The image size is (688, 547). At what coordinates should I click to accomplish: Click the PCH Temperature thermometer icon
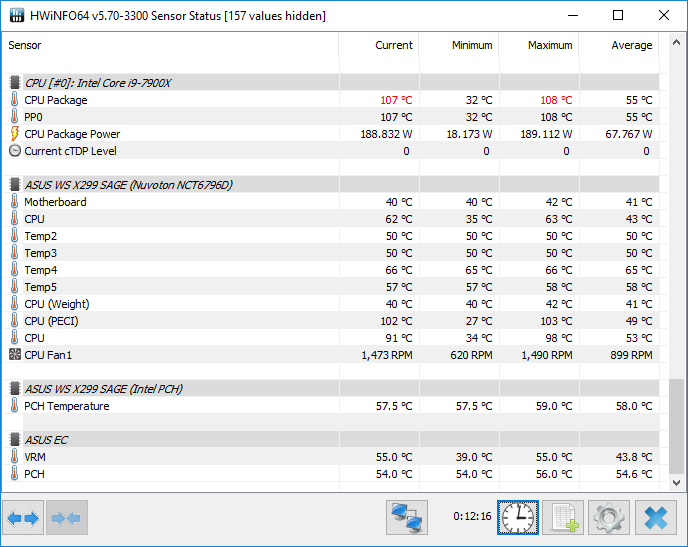click(14, 405)
